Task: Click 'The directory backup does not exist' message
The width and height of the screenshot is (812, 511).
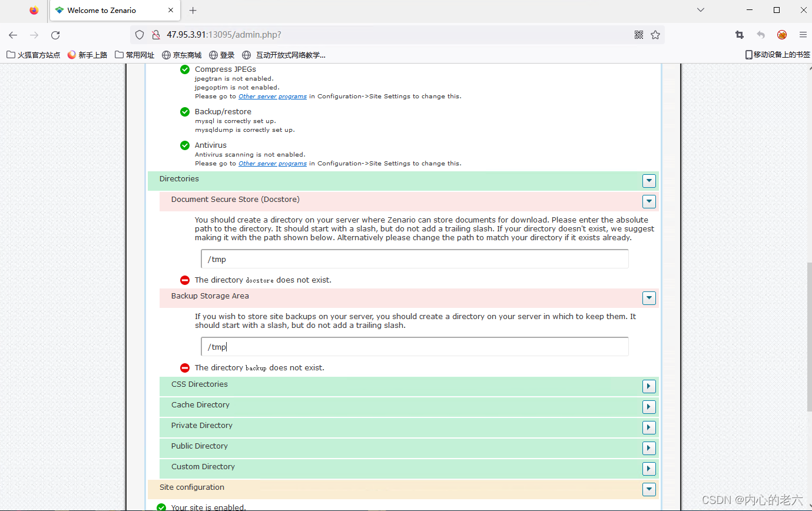Action: (x=260, y=368)
